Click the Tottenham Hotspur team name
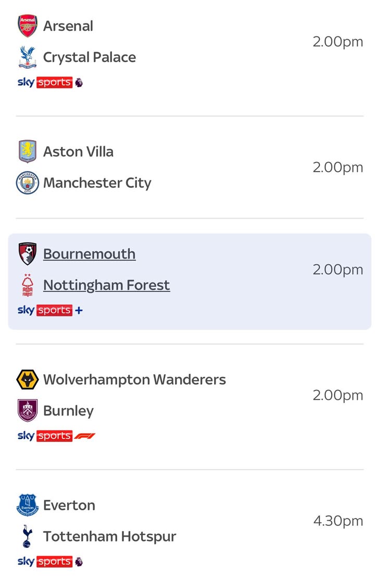The image size is (375, 588). coord(109,536)
